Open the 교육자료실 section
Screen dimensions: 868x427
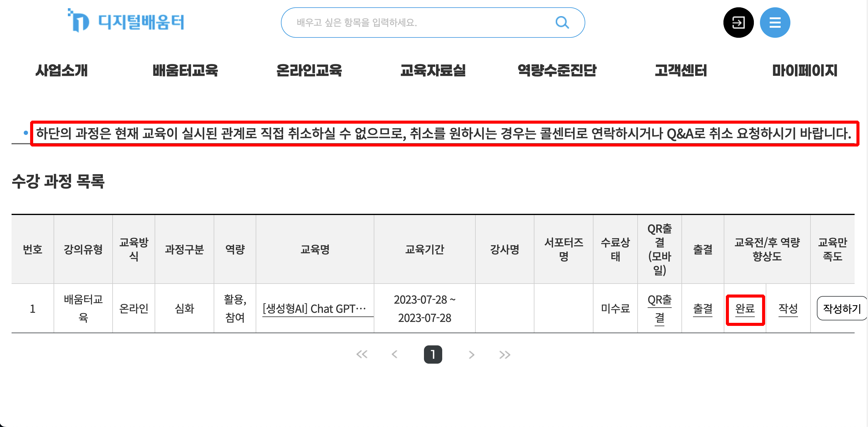point(433,71)
